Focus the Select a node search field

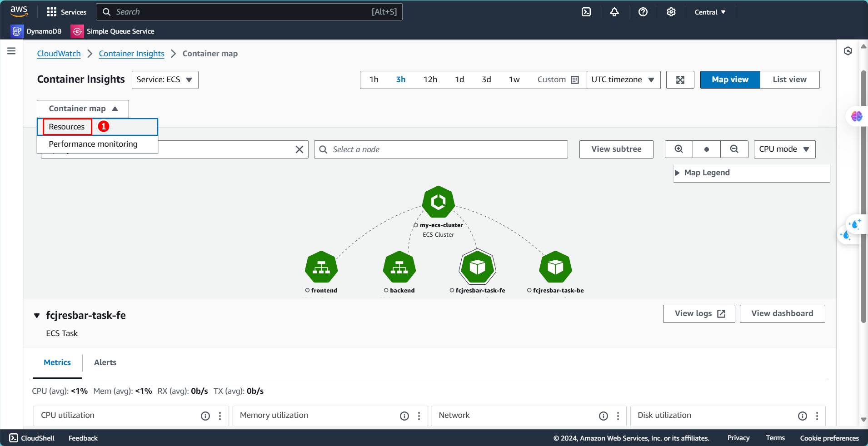[441, 149]
